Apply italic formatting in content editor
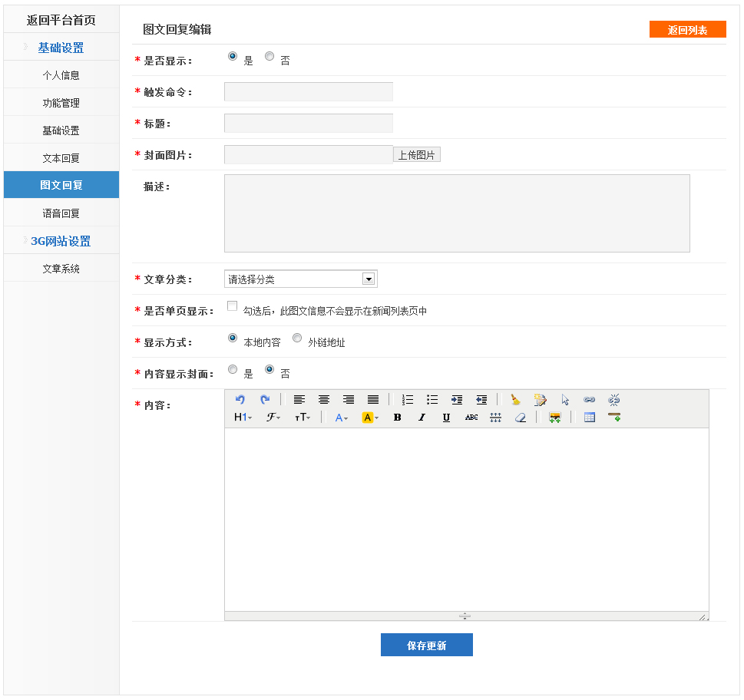Screen dimensions: 744x700 [x=422, y=418]
